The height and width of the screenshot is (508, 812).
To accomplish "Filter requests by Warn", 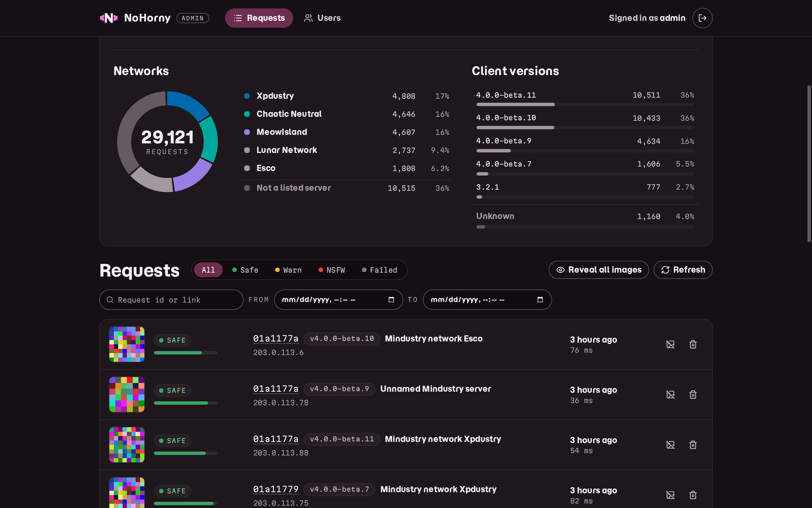I will [x=288, y=270].
